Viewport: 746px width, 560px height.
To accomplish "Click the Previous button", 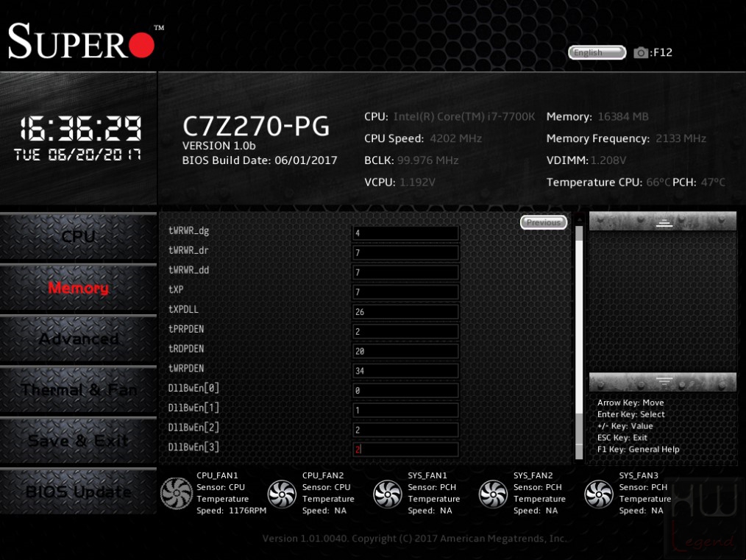I will click(544, 222).
